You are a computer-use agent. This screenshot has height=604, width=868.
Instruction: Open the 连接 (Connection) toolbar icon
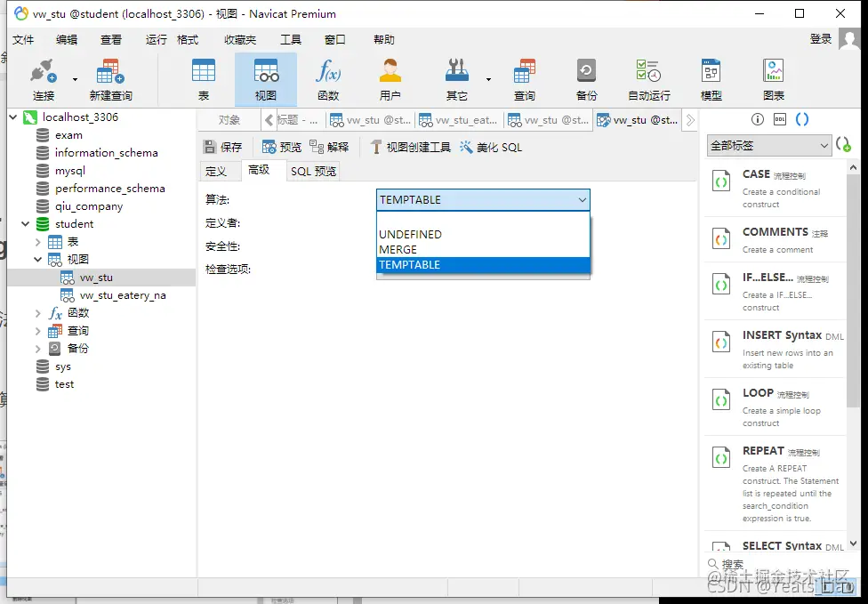pos(44,80)
